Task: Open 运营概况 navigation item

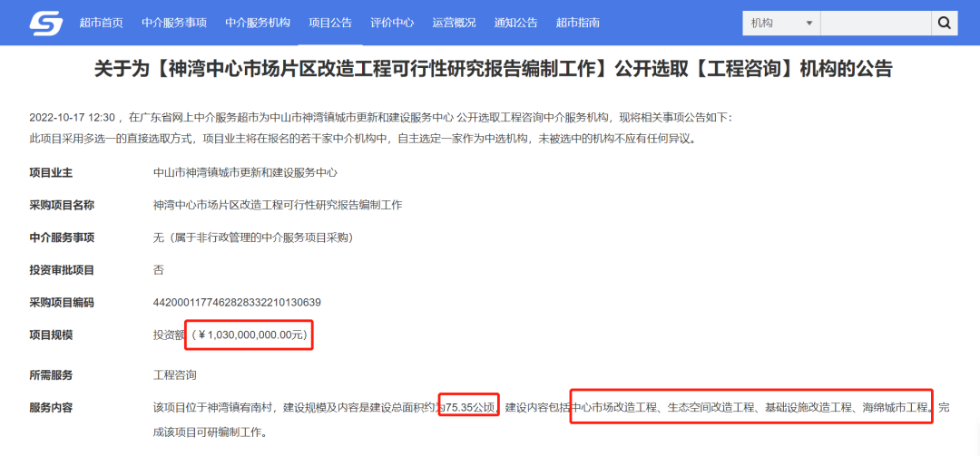Action: (454, 23)
